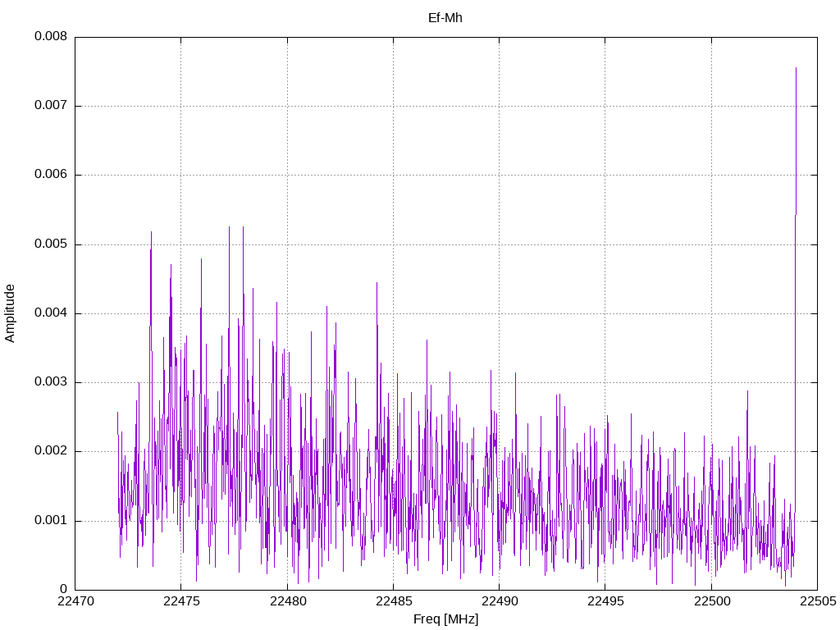Select the 0.005 y-axis tick label
840x630 pixels.
point(50,244)
